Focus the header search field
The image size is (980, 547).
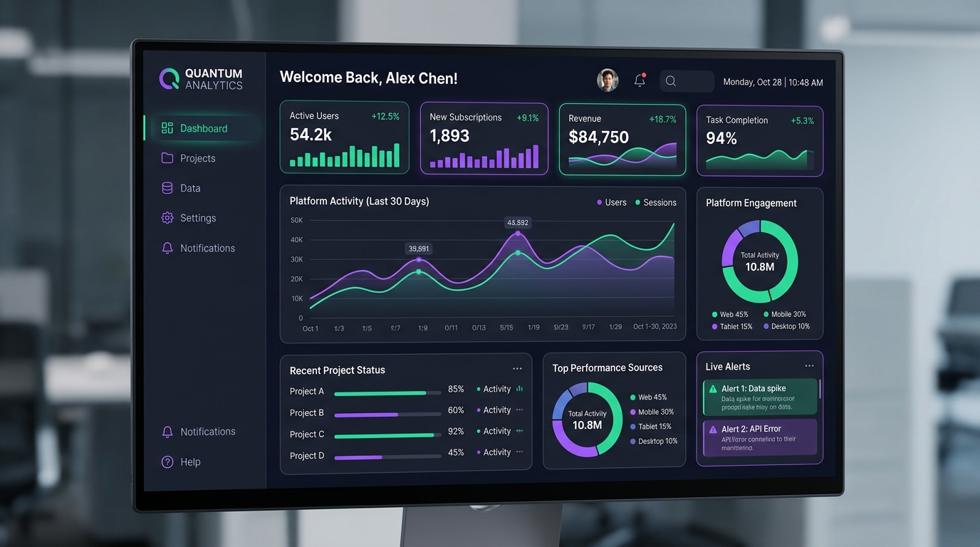(x=687, y=81)
